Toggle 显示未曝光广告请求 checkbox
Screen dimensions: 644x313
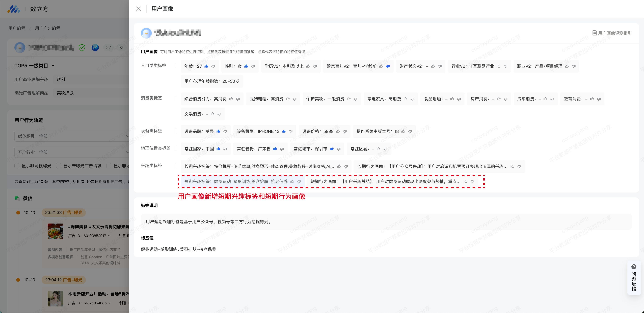(x=59, y=166)
